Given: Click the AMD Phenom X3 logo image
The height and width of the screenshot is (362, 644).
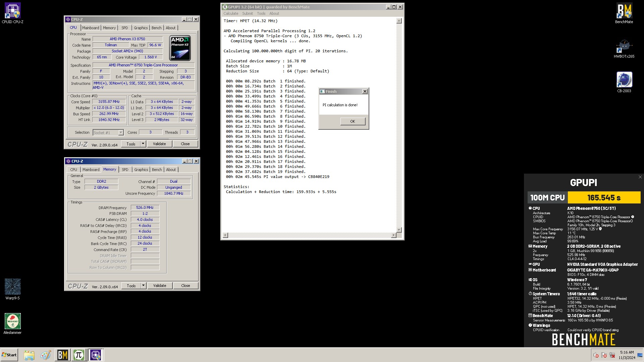Looking at the screenshot, I should [180, 48].
